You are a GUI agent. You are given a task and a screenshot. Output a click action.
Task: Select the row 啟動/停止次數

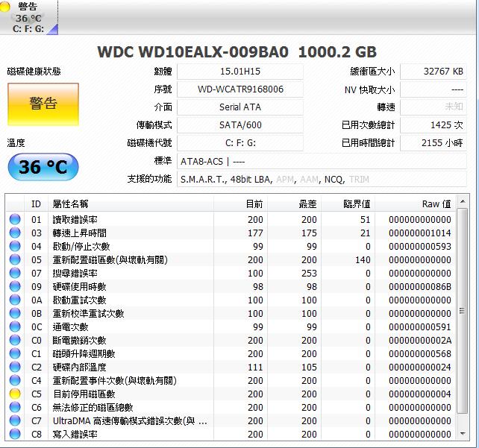click(x=231, y=246)
